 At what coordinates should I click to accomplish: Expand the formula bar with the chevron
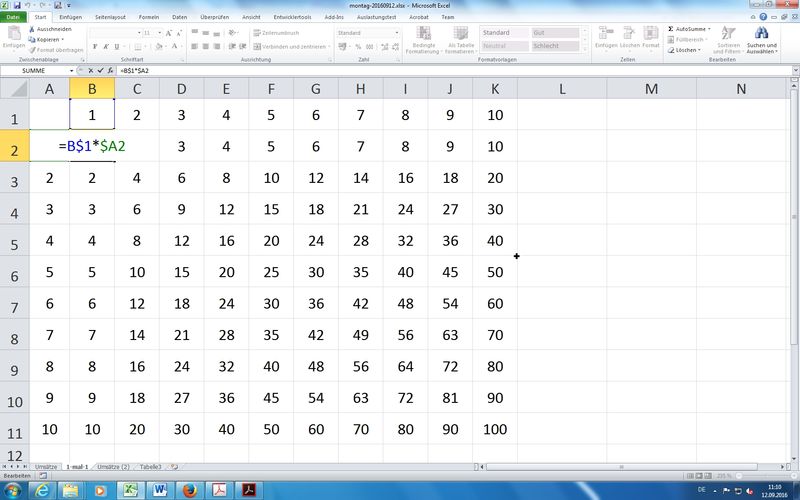click(795, 70)
